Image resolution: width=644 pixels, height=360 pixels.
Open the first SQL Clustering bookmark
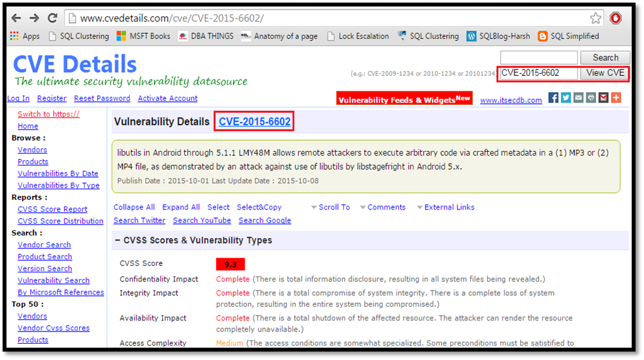(79, 36)
